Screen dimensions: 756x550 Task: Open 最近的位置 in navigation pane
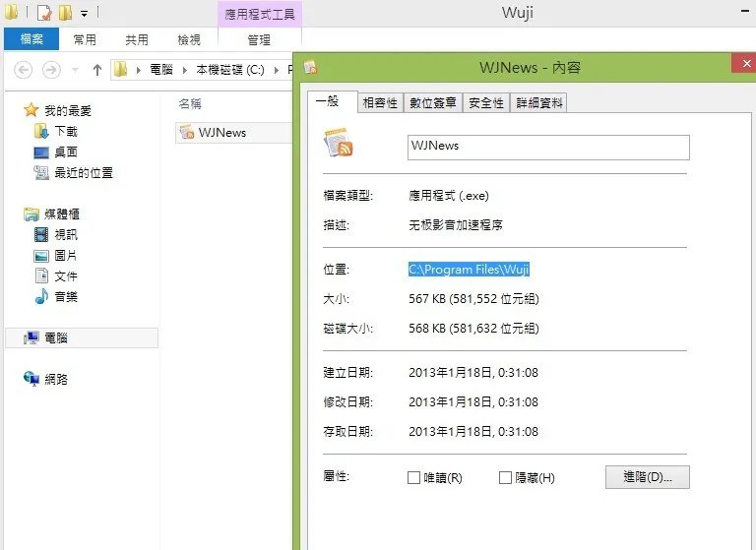(84, 172)
